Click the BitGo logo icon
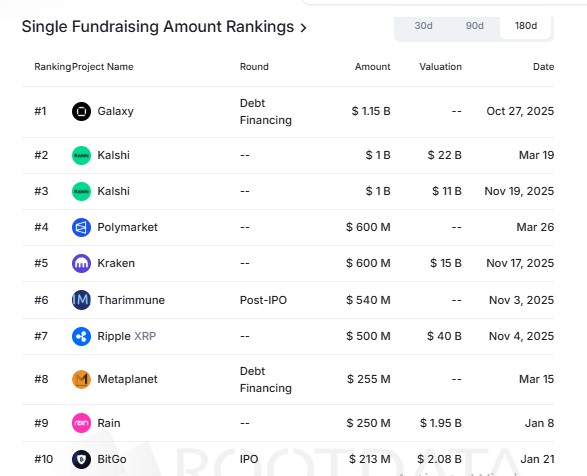The image size is (587, 476). (81, 459)
